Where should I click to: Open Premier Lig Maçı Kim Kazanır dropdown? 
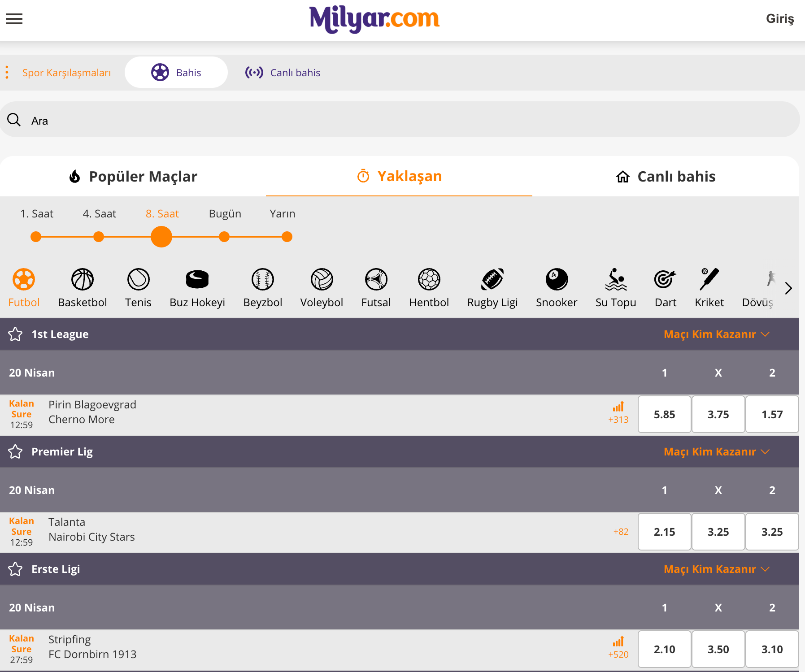(717, 451)
